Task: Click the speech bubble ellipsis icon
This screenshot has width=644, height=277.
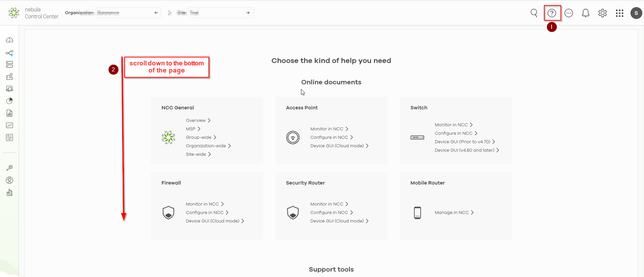Action: pyautogui.click(x=569, y=13)
